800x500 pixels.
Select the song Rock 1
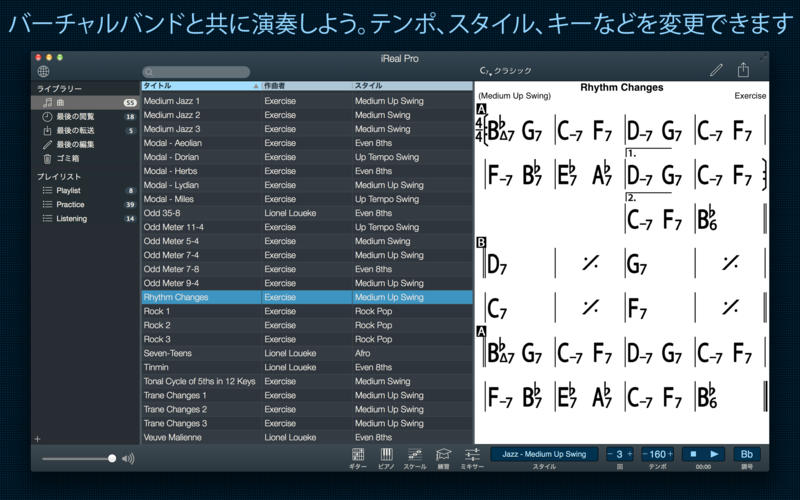coord(307,311)
